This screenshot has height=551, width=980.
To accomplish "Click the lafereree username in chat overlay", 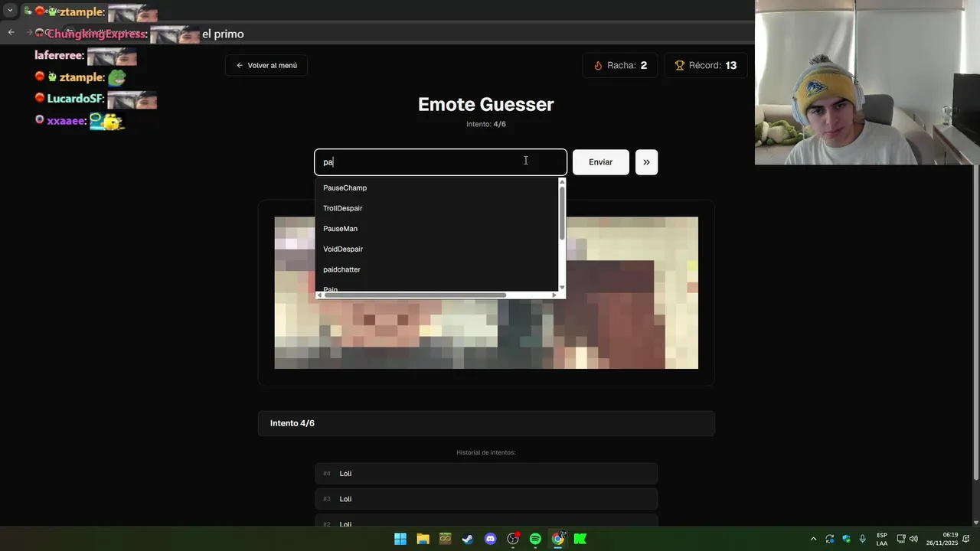I will click(59, 56).
